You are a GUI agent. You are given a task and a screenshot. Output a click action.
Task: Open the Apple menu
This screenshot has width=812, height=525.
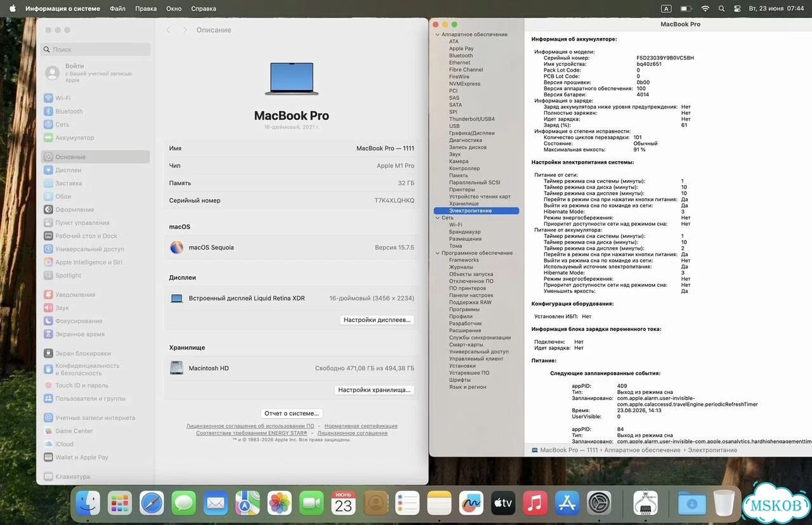point(12,9)
